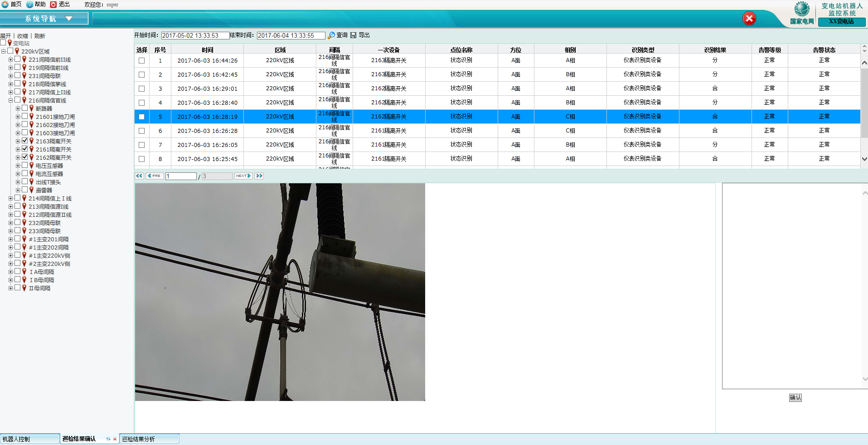Viewport: 868px width, 445px height.
Task: Click the 退出 logout icon
Action: point(53,4)
